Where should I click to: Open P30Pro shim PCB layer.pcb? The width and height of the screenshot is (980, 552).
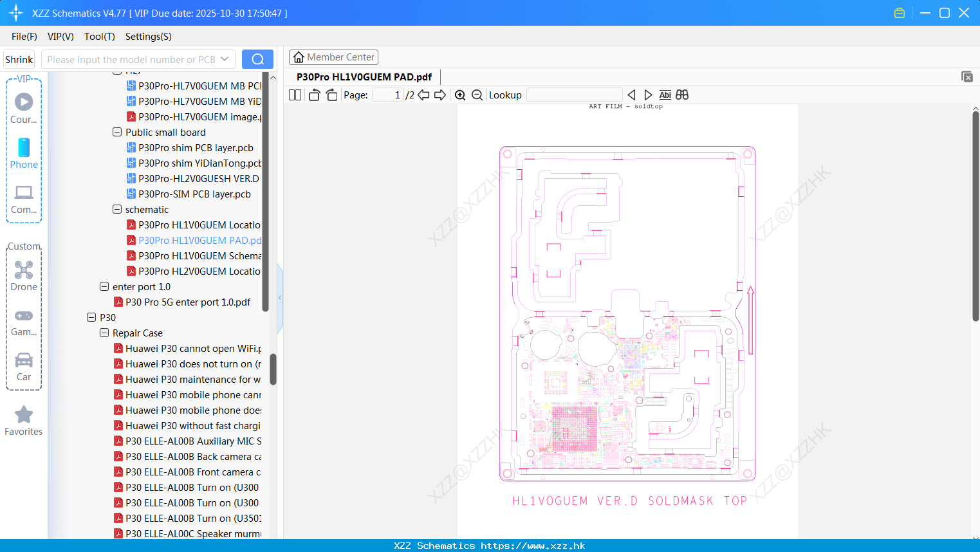coord(190,147)
